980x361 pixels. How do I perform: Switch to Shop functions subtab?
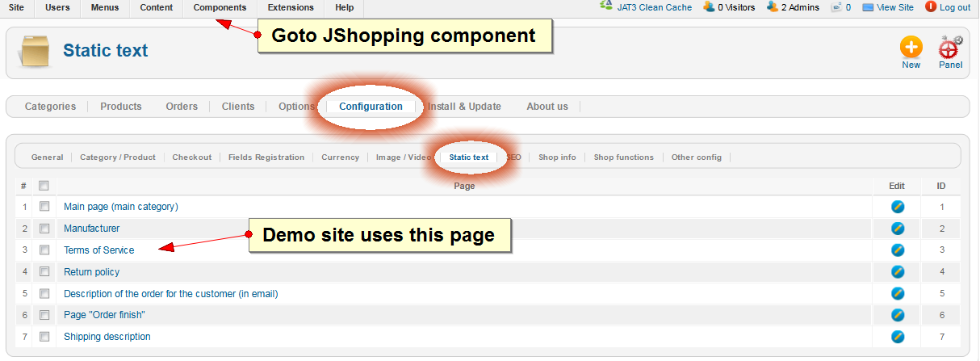point(624,157)
